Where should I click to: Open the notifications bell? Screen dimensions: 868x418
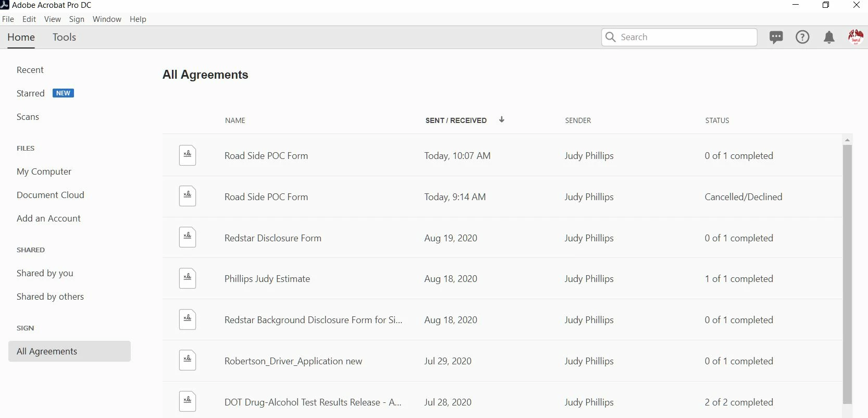tap(829, 37)
